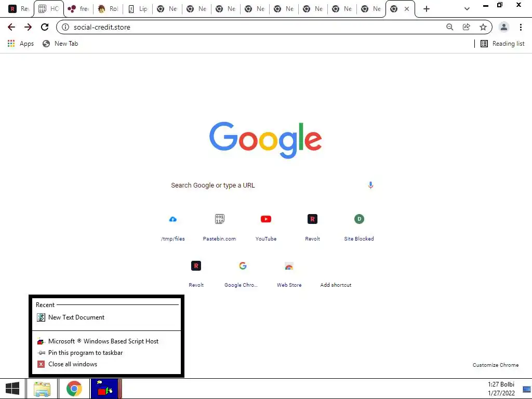Click the Google search box

click(x=264, y=185)
